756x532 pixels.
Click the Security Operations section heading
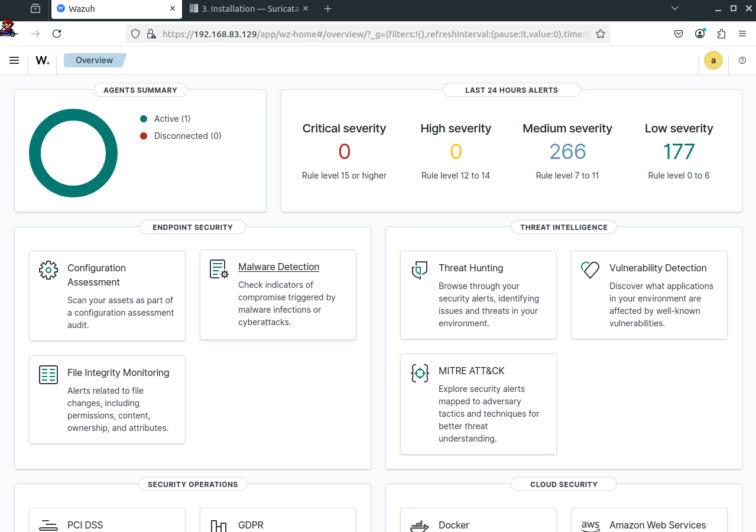(x=193, y=484)
